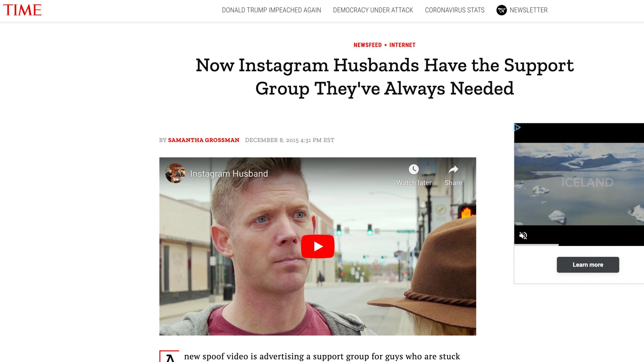644x362 pixels.
Task: Click the newsletter paper plane icon
Action: coord(501,10)
